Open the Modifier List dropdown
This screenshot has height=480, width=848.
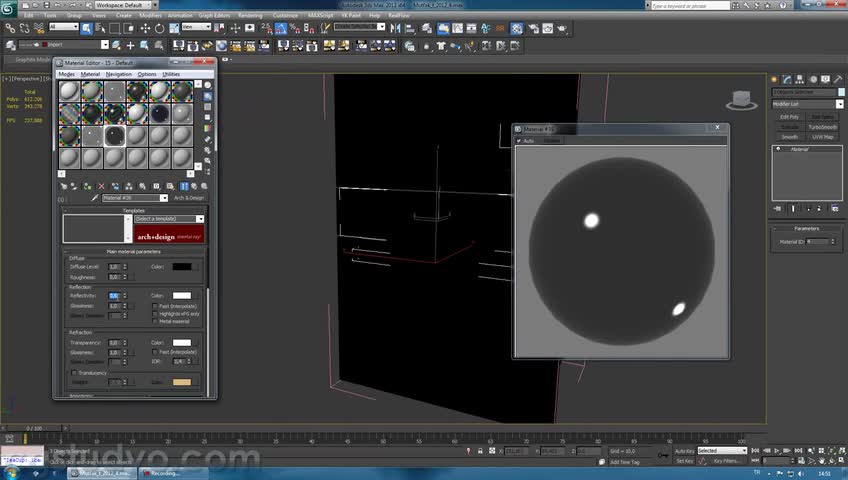[x=806, y=104]
